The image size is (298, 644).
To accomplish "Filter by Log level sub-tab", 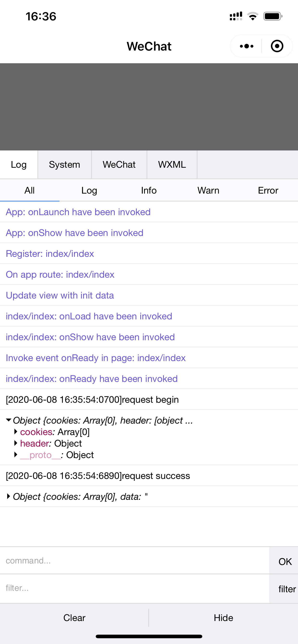I will pyautogui.click(x=89, y=190).
